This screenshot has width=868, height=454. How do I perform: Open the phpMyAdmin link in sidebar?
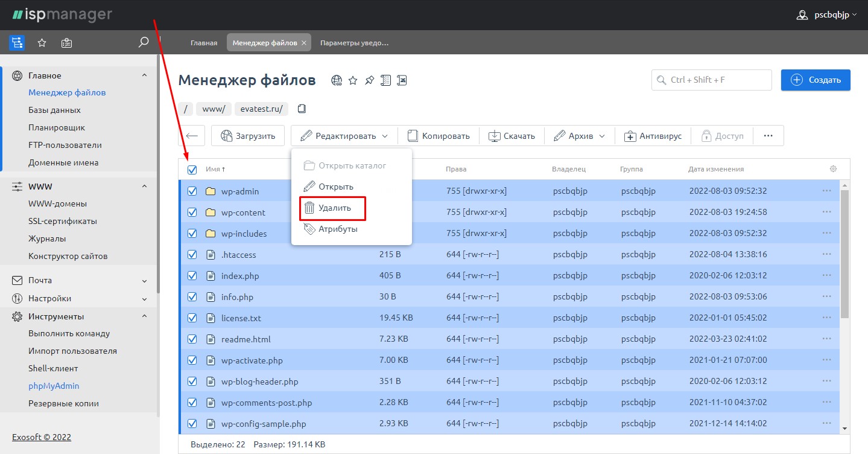[x=54, y=386]
